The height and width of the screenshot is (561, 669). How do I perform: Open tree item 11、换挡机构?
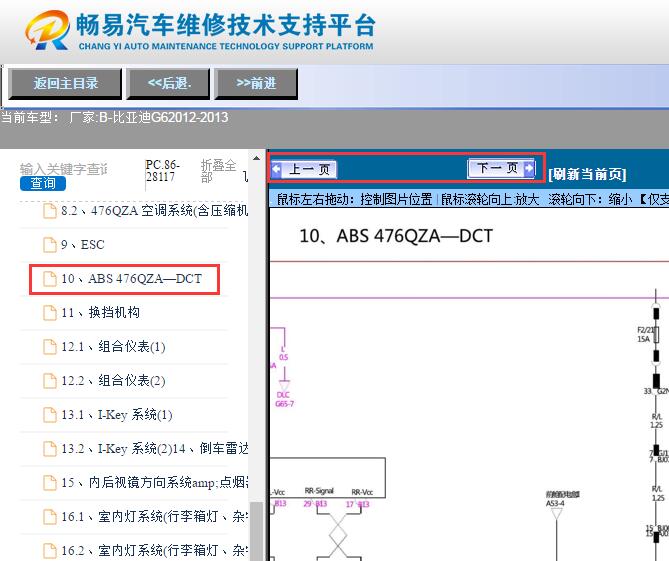click(x=100, y=313)
